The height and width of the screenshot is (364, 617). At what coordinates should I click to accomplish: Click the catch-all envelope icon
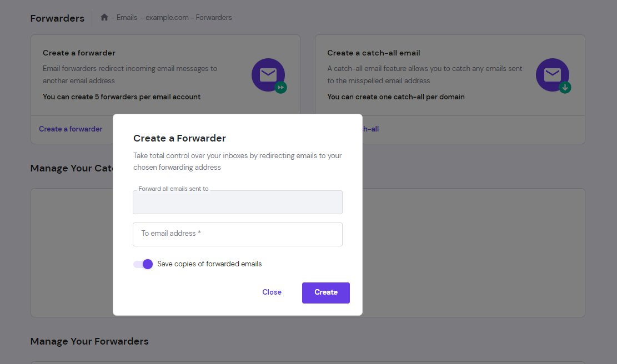pos(553,74)
